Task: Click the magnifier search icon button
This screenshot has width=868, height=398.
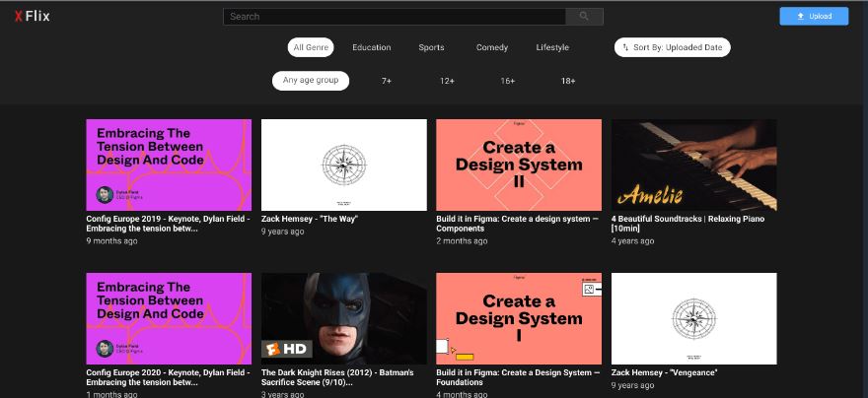Action: coord(584,17)
